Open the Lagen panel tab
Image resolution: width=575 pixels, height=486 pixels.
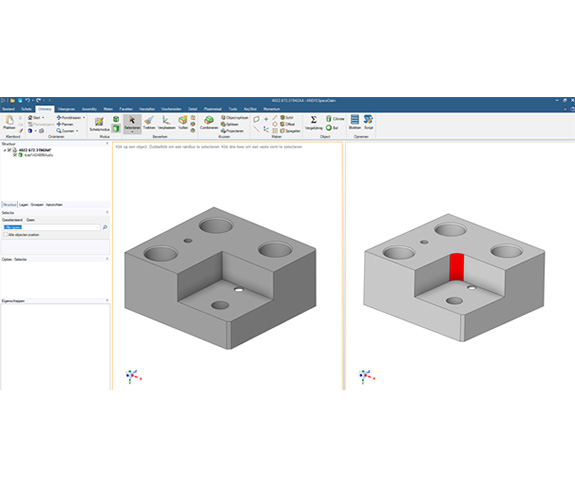click(x=23, y=205)
